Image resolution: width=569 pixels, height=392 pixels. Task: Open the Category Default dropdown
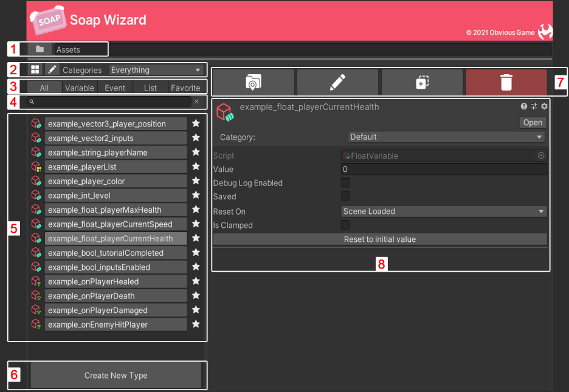click(x=446, y=137)
